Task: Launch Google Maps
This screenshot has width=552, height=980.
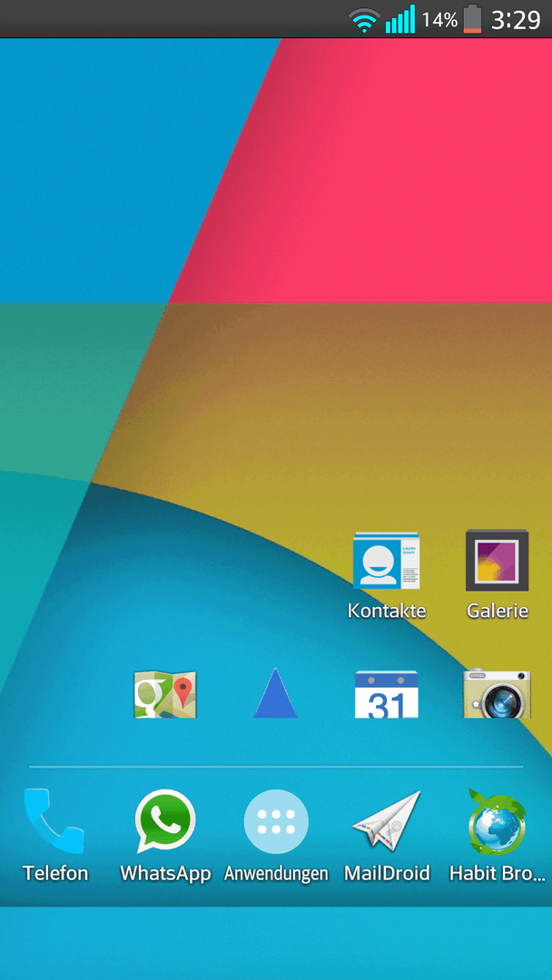Action: 165,694
